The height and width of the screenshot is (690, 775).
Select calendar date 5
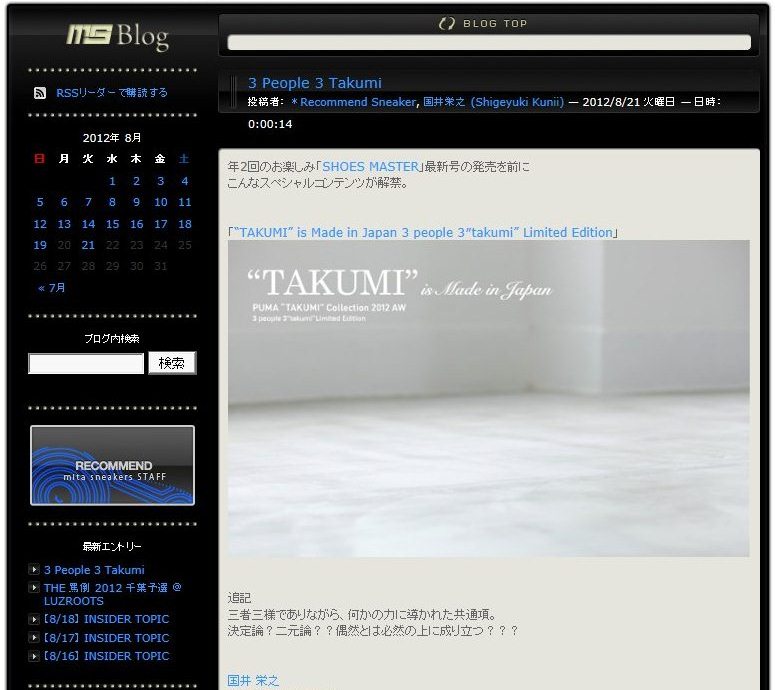coord(40,202)
